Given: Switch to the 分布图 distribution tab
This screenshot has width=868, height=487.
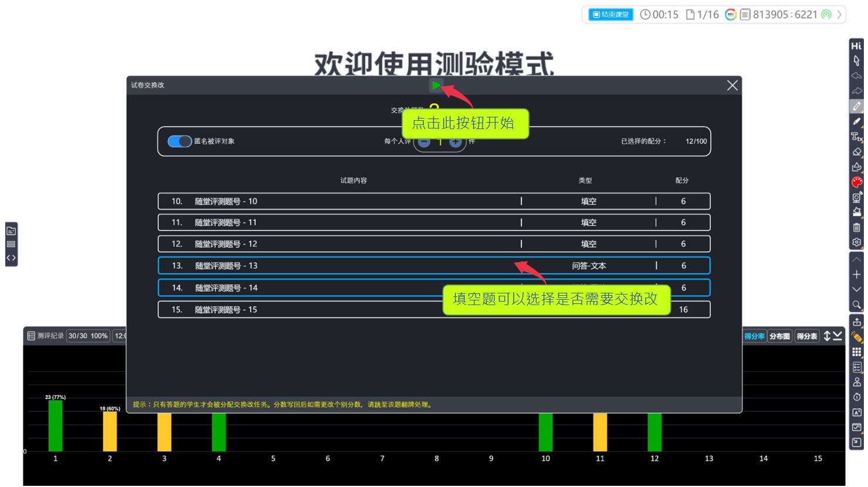Looking at the screenshot, I should click(x=779, y=336).
